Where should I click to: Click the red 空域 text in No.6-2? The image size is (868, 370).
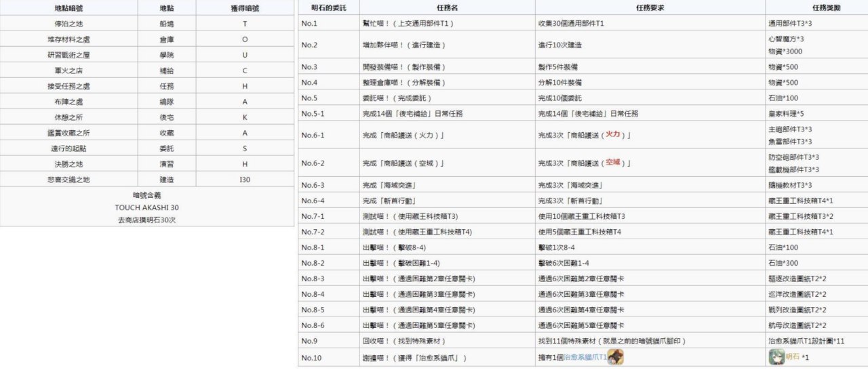tap(613, 163)
